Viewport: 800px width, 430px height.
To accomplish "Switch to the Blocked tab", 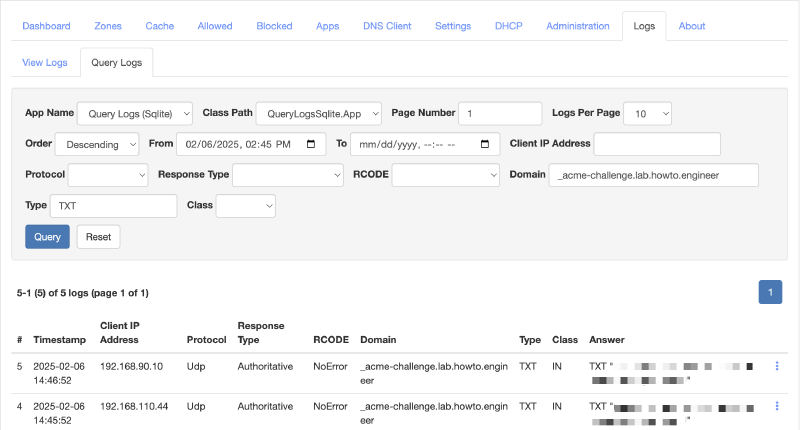I will coord(274,26).
